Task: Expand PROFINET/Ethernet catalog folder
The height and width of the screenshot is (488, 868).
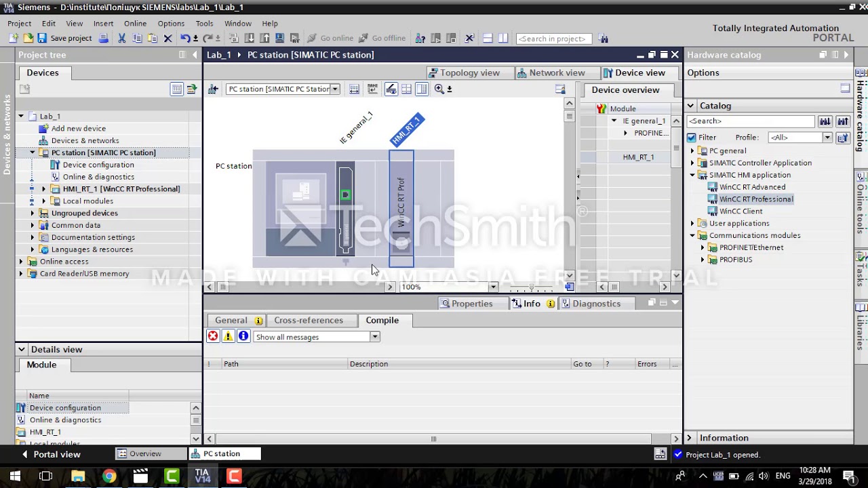Action: (x=703, y=247)
